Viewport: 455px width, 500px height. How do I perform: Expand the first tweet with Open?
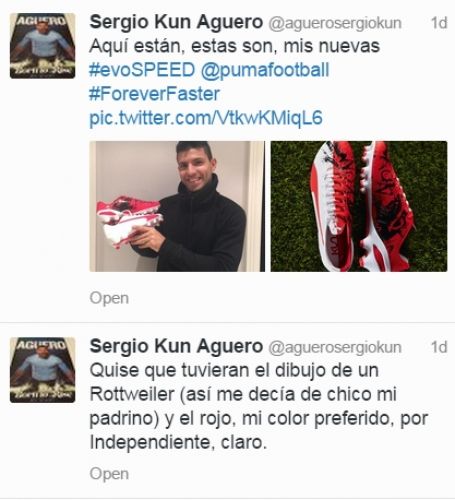click(109, 298)
